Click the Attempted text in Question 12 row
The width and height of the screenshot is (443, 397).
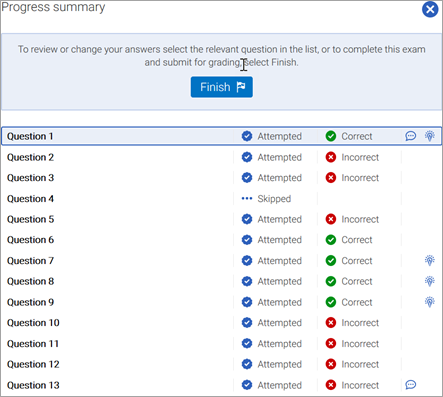(x=279, y=364)
